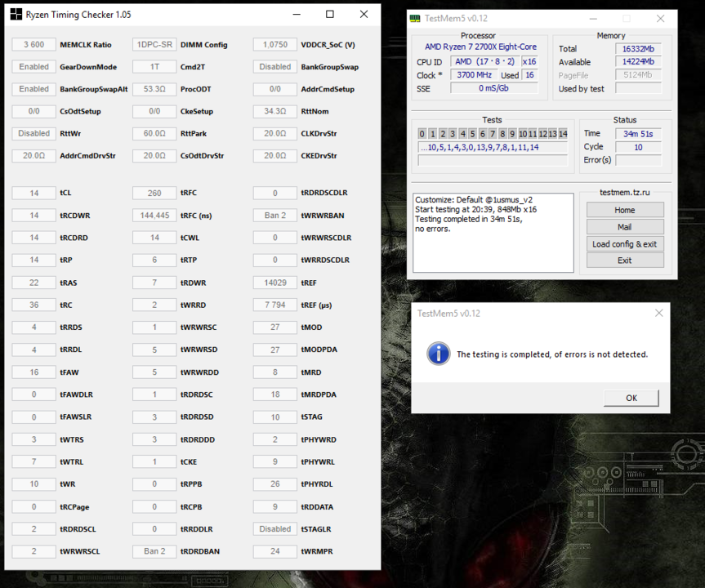Click the blue information icon in dialog
This screenshot has height=588, width=705.
[x=439, y=354]
